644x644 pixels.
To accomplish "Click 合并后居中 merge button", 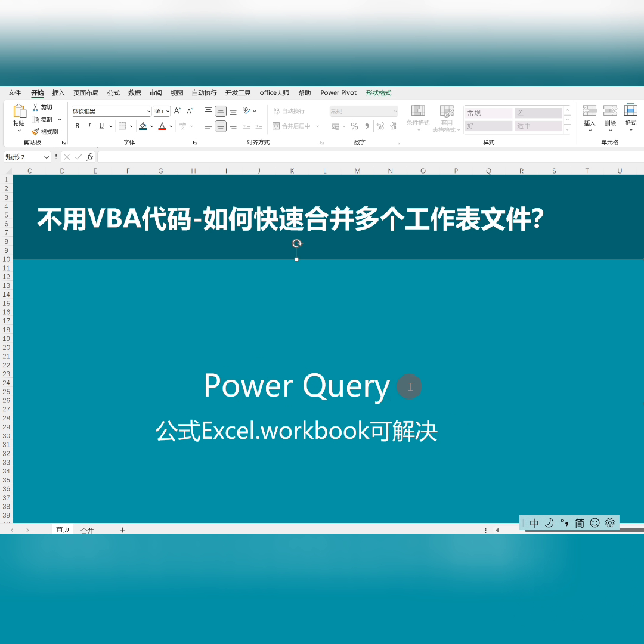I will 292,126.
